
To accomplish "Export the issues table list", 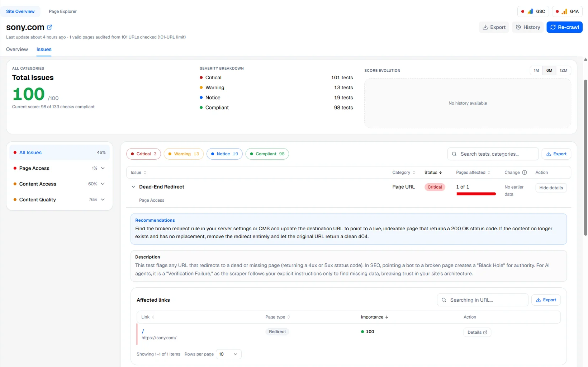I will 556,154.
